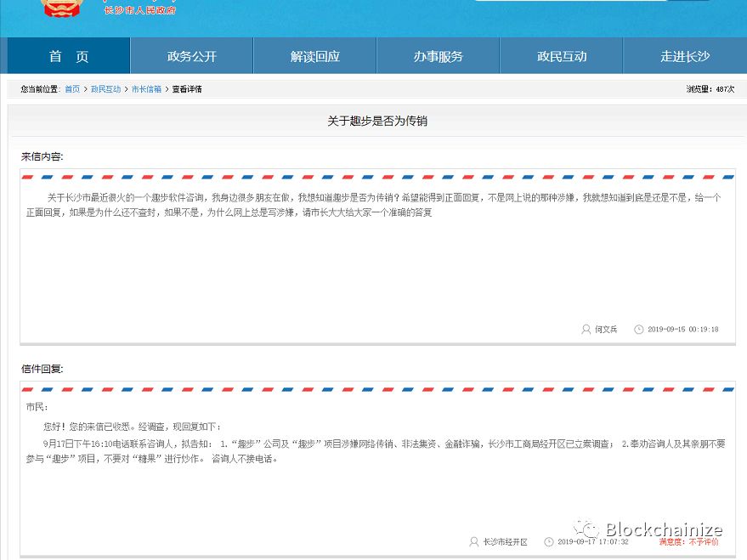Click the search input field in header

click(x=571, y=1)
